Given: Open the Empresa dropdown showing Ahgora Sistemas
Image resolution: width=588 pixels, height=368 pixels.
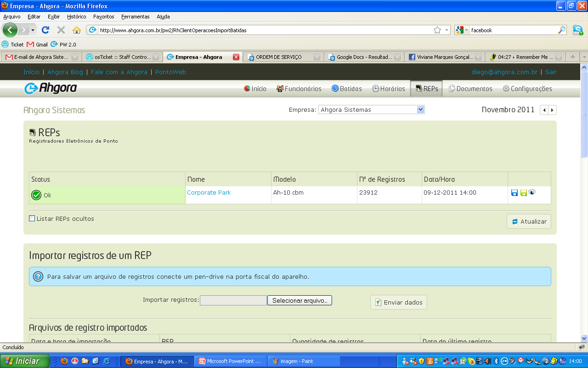Looking at the screenshot, I should pyautogui.click(x=371, y=109).
